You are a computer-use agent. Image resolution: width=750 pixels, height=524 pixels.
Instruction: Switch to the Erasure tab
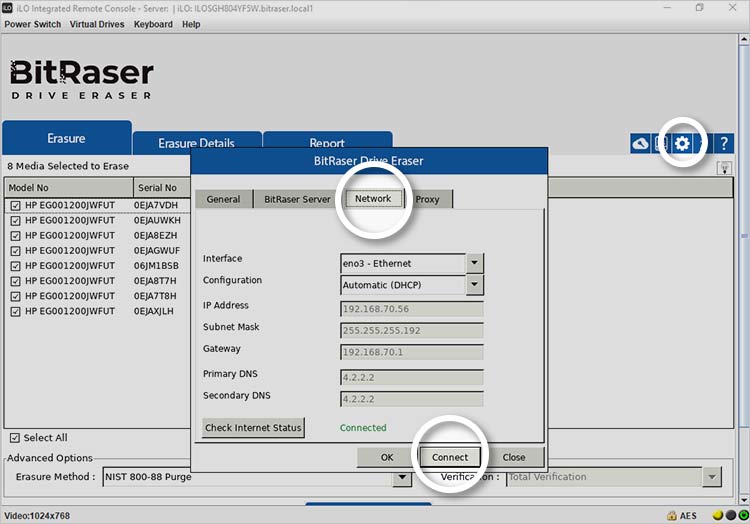[x=66, y=138]
